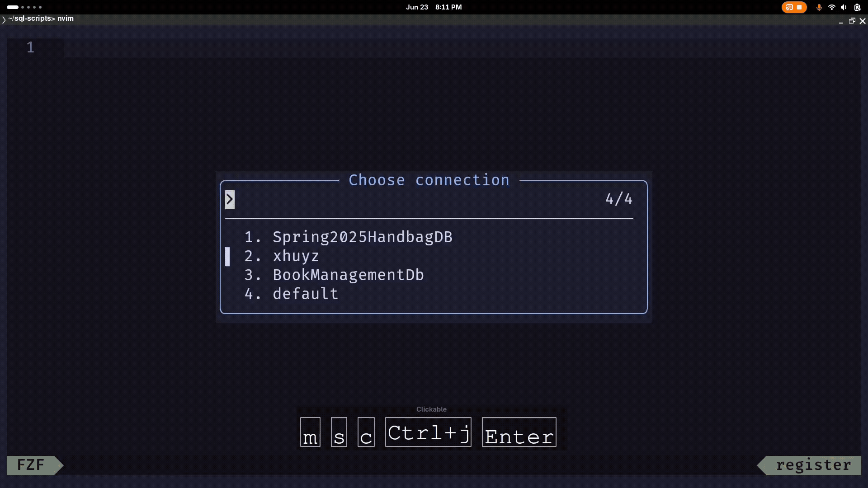
Task: Select the Spring2025HandbagDB connection
Action: click(362, 237)
